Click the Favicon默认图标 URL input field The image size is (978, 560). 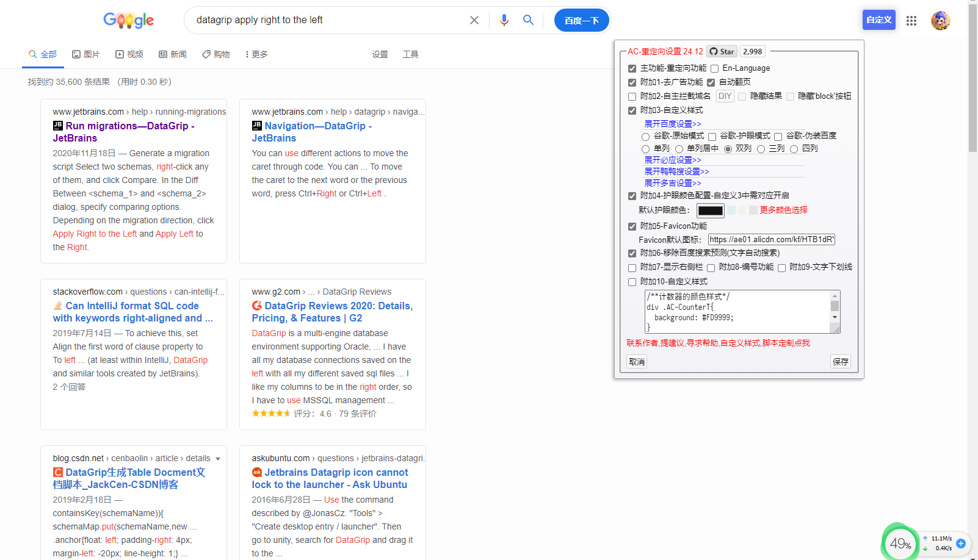pyautogui.click(x=771, y=239)
